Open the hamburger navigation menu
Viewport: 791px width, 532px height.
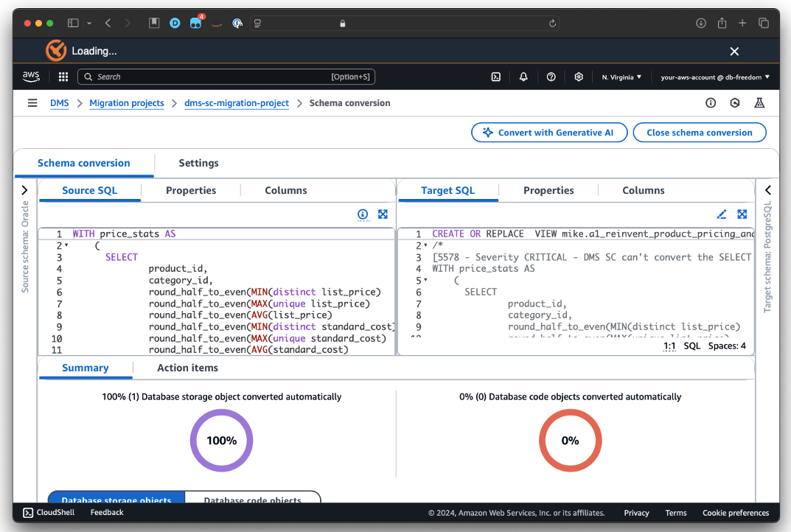32,103
